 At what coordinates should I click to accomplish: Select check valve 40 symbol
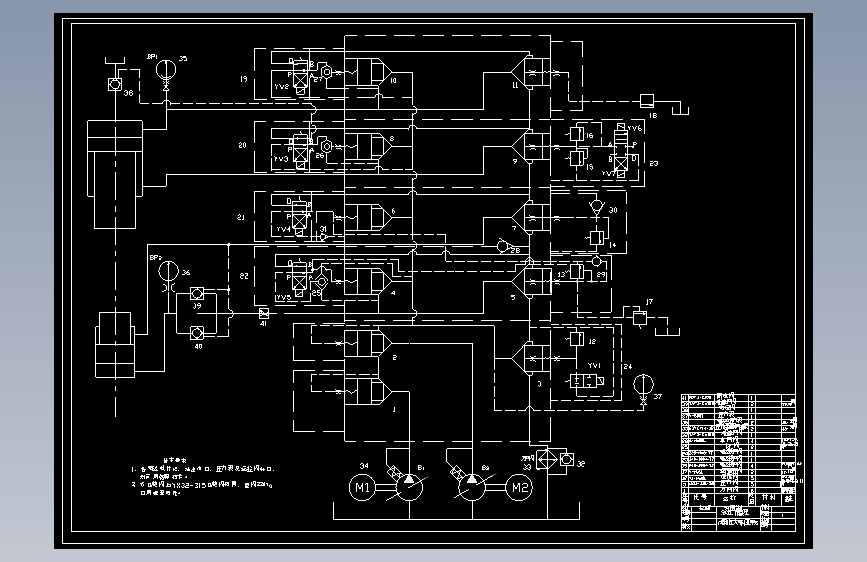click(197, 333)
